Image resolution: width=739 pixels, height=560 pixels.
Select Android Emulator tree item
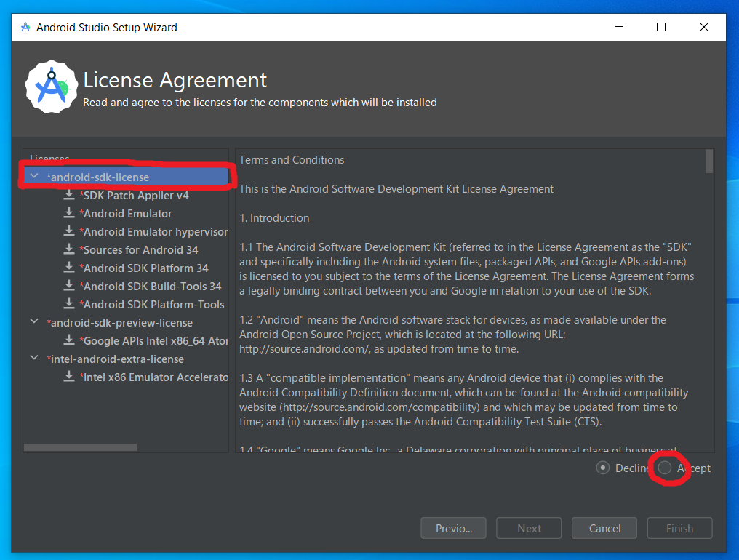(126, 214)
